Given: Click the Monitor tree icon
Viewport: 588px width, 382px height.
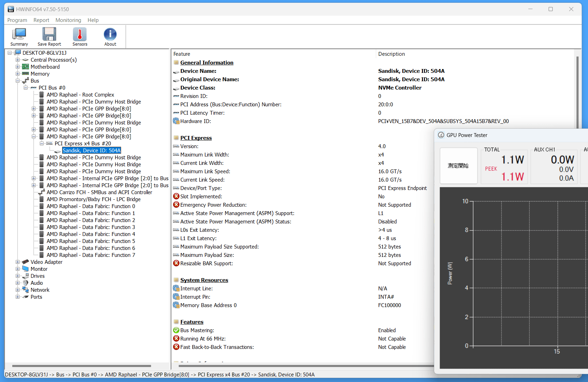Looking at the screenshot, I should (25, 269).
